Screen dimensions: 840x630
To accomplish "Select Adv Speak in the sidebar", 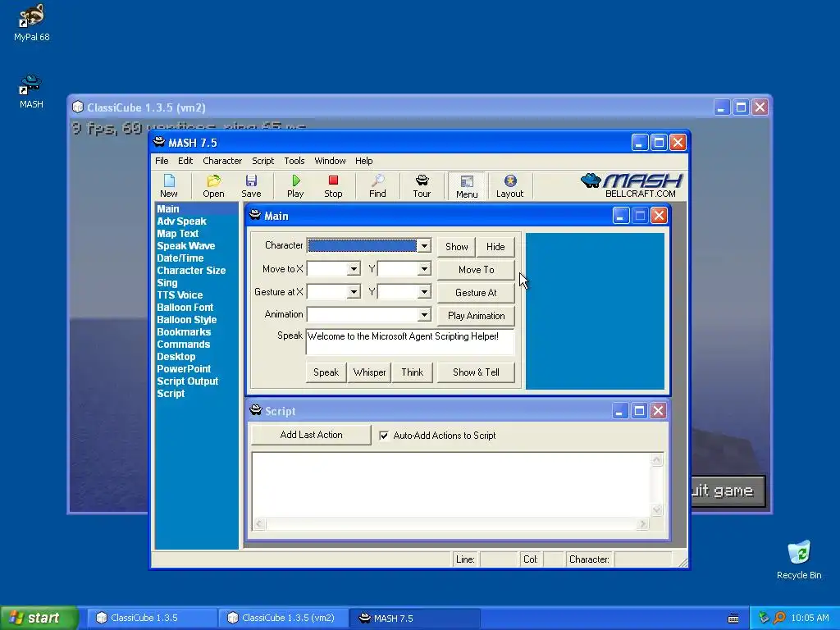I will pyautogui.click(x=181, y=221).
